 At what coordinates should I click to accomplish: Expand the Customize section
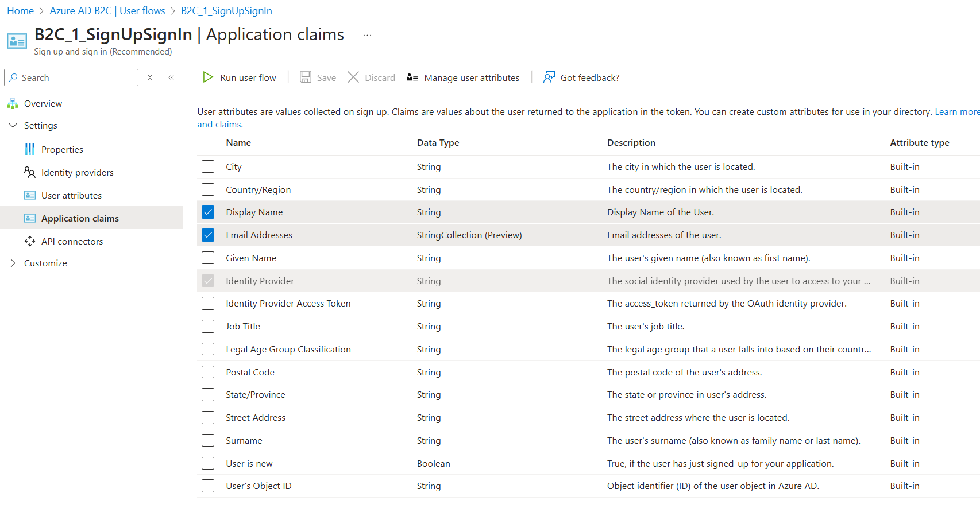coord(13,263)
